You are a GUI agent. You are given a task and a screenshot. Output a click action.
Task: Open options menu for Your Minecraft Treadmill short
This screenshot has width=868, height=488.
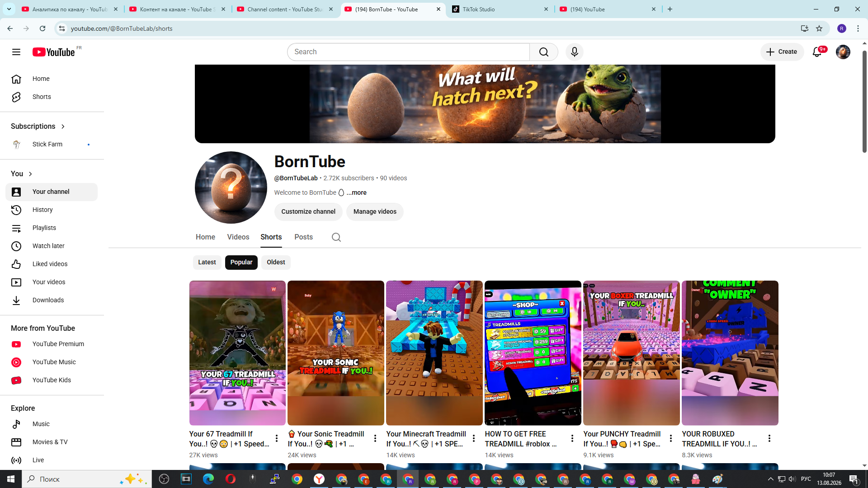coord(474,438)
